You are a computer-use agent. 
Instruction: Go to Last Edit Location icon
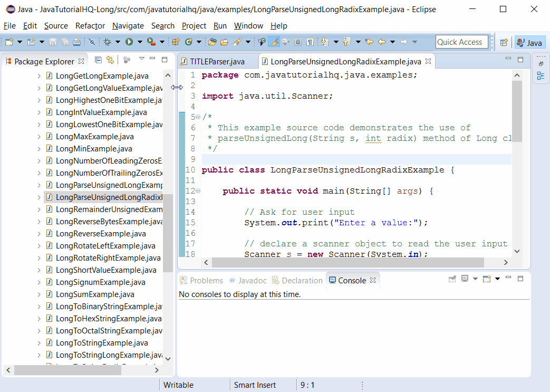tap(369, 42)
